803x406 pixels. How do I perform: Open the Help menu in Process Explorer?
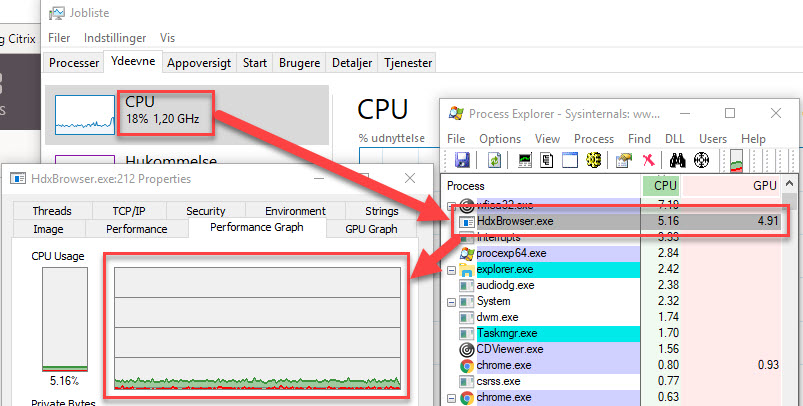(x=753, y=139)
